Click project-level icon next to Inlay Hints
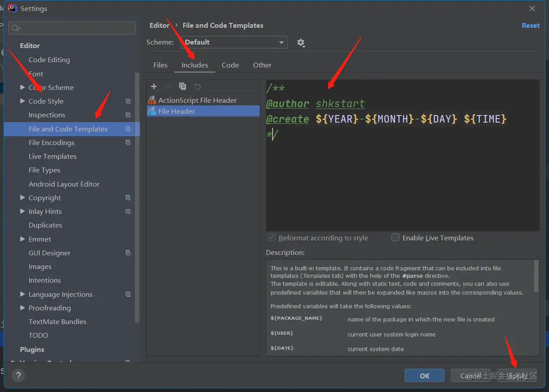 click(128, 211)
